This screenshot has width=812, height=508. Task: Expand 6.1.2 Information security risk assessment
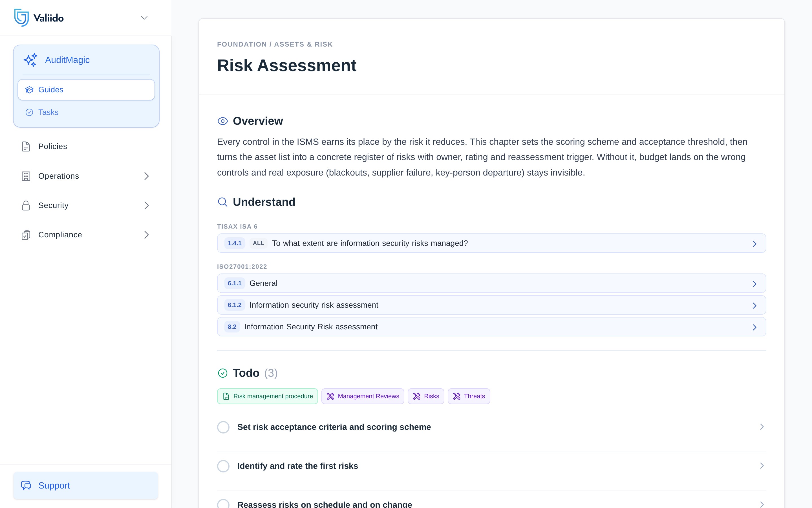(491, 305)
